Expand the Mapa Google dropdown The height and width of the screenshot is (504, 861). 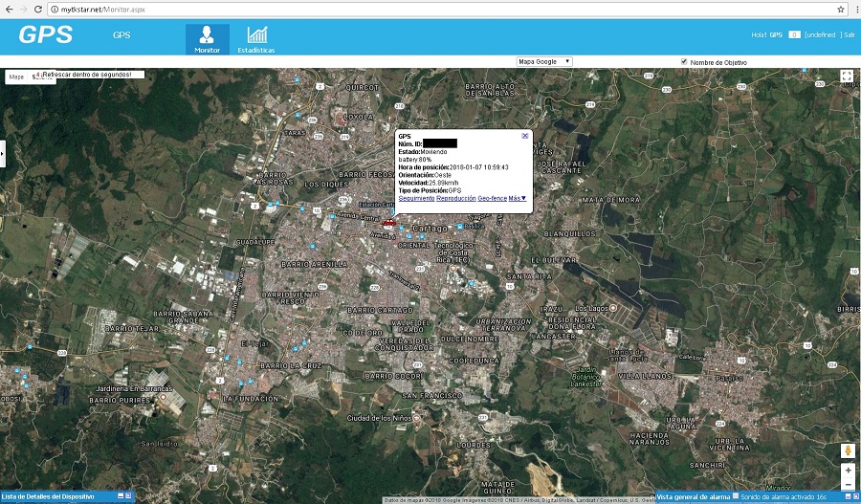543,61
